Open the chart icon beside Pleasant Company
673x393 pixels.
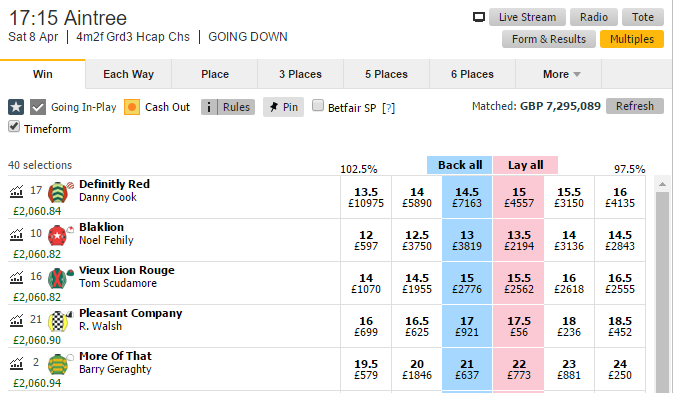click(16, 320)
